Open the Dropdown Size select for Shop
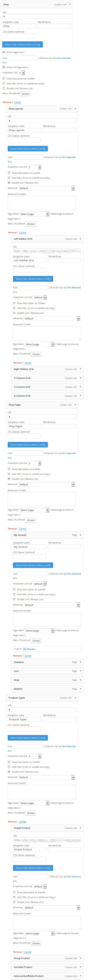The image size is (100, 980). [x=22, y=73]
